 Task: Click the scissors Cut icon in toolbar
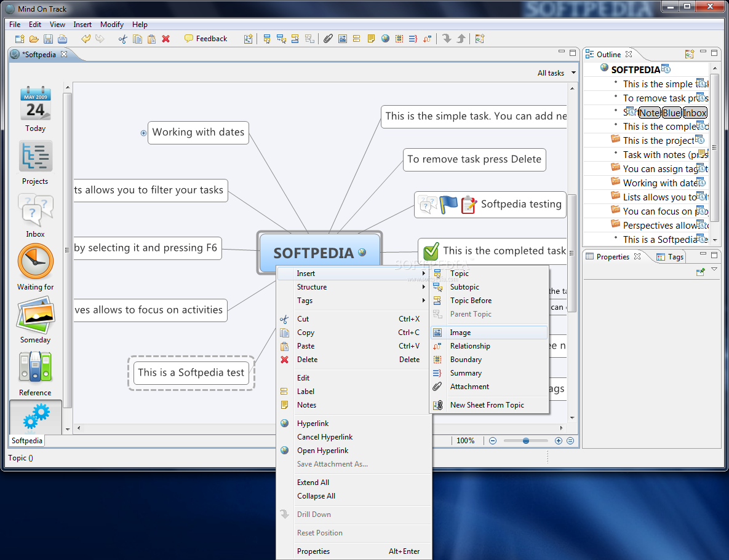(x=123, y=39)
